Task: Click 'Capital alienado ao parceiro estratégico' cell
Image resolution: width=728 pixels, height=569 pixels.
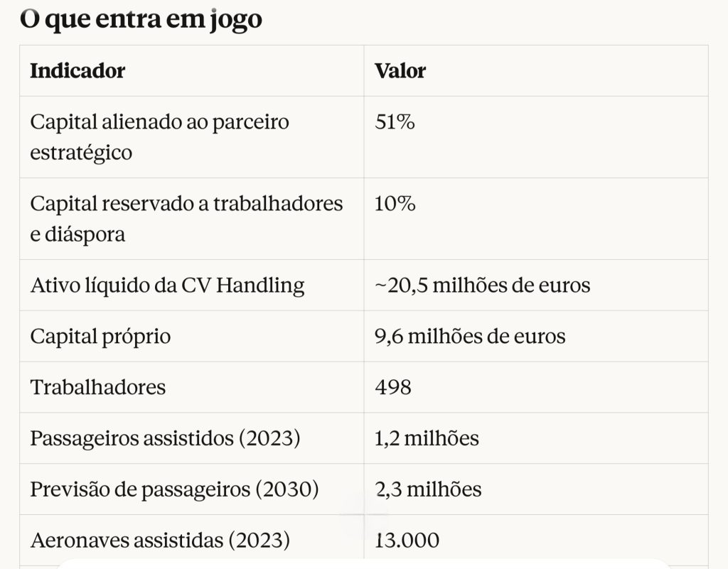Action: (159, 137)
